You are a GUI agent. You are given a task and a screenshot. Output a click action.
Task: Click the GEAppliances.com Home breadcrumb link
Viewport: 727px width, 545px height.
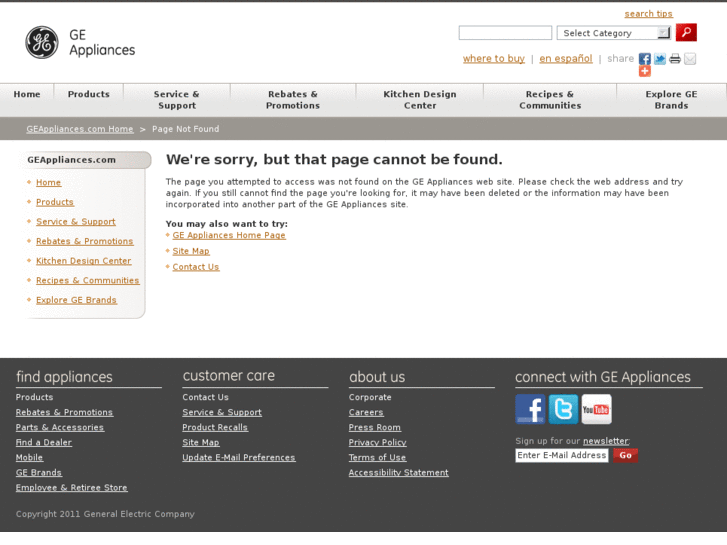(x=80, y=129)
